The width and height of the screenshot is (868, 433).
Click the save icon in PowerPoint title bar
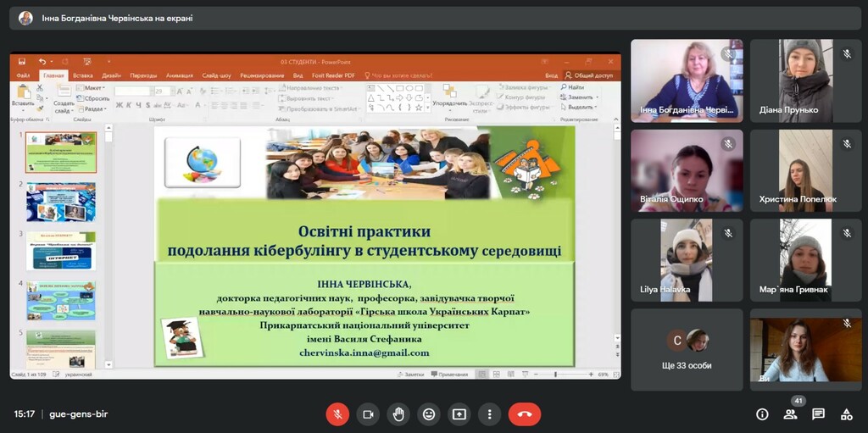(x=22, y=62)
